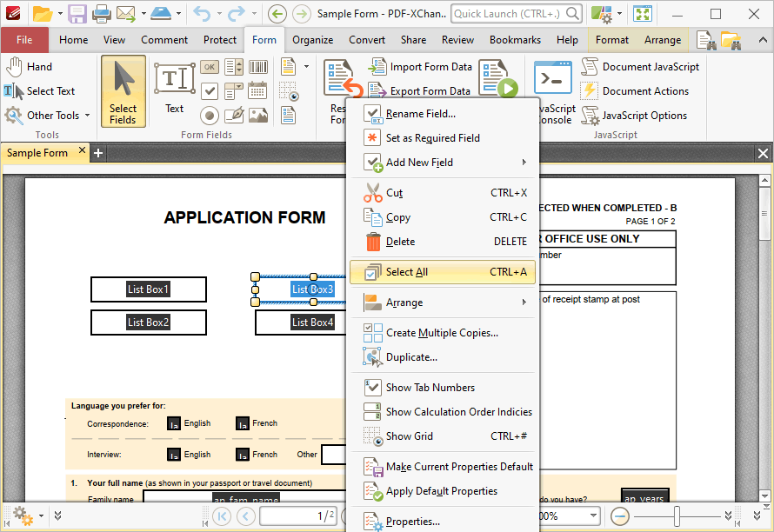Add an image form field

(257, 116)
